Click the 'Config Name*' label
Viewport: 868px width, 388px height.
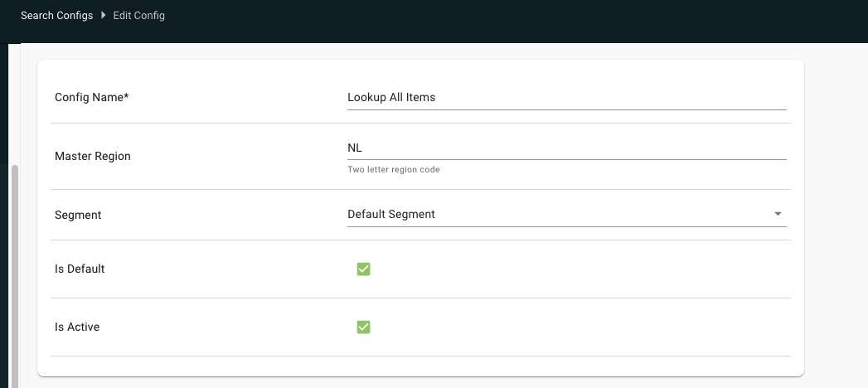(x=91, y=98)
